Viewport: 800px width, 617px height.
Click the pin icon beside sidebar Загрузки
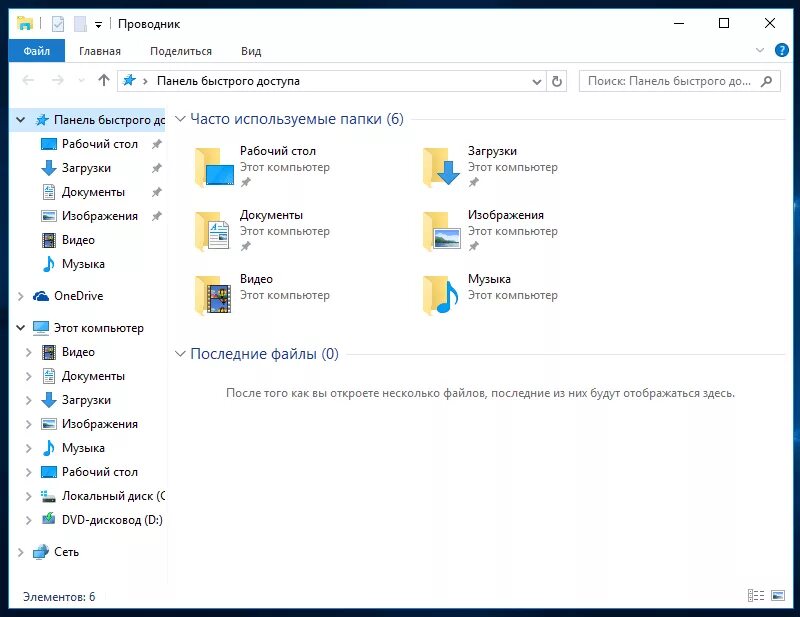point(157,168)
